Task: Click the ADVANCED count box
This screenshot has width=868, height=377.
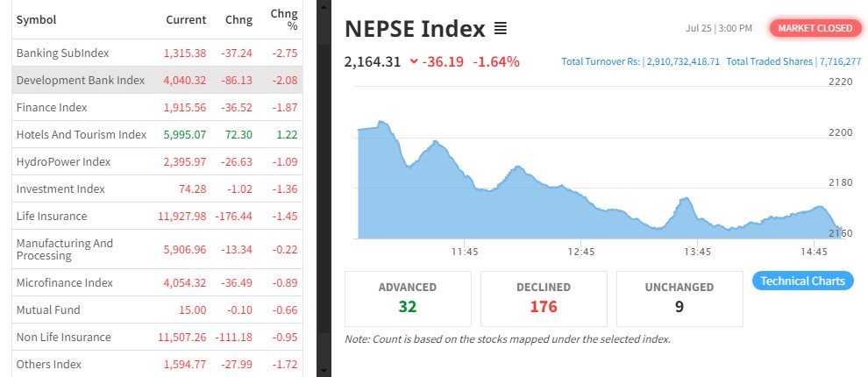Action: click(408, 298)
